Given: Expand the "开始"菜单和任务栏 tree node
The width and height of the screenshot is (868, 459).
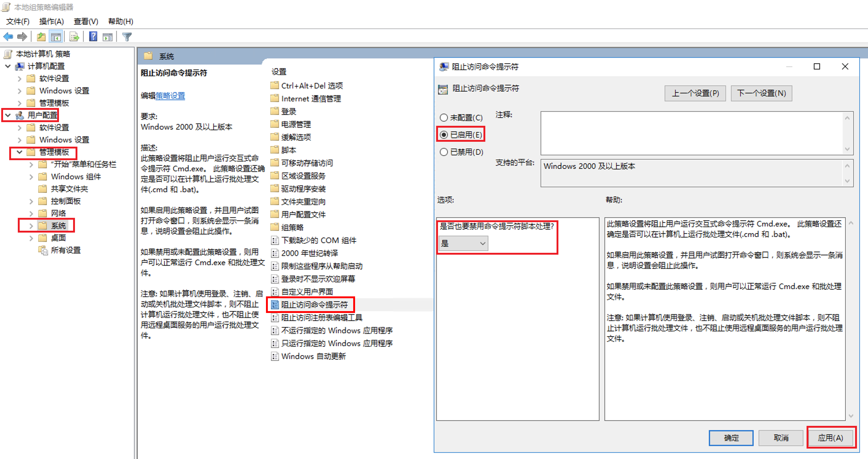Looking at the screenshot, I should [31, 164].
